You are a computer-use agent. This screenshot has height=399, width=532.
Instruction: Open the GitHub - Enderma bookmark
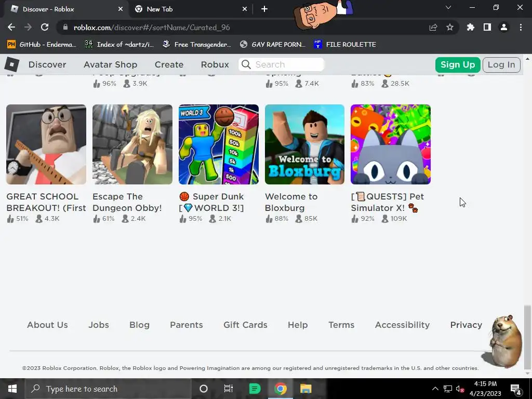pyautogui.click(x=42, y=45)
